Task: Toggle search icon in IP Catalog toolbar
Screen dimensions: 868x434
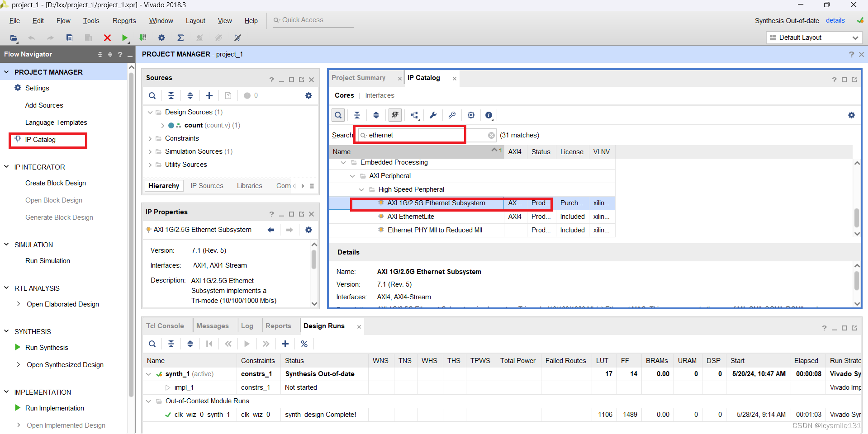Action: tap(338, 115)
